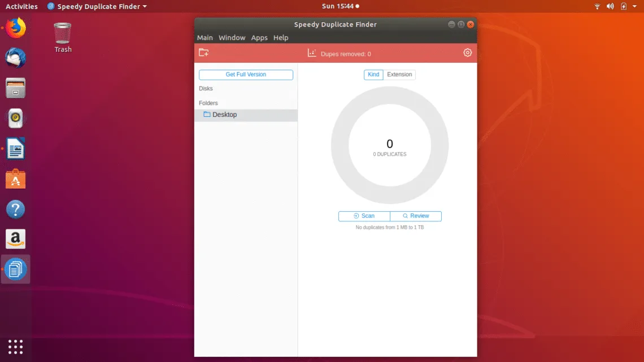
Task: Click the add folder icon
Action: point(204,53)
